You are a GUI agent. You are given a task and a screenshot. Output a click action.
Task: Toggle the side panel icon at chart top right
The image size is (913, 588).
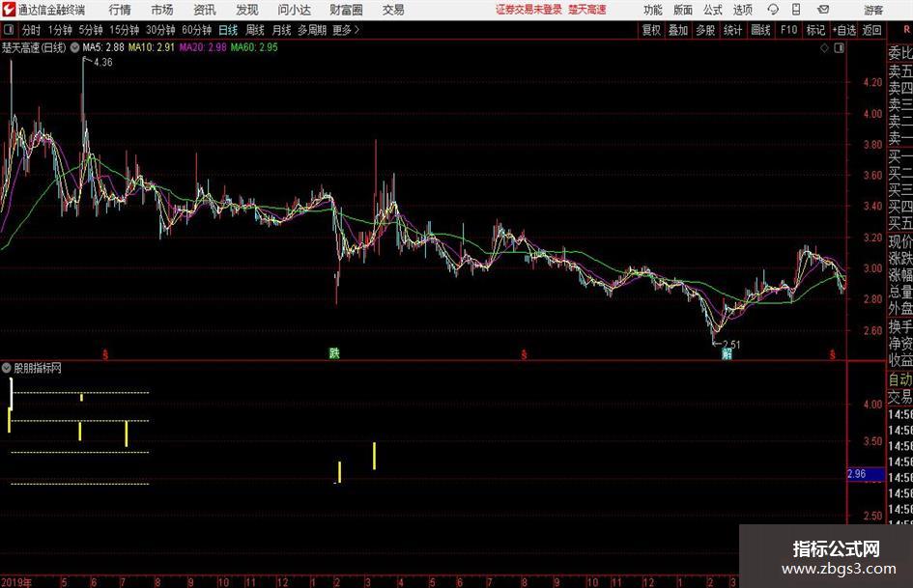coord(839,48)
